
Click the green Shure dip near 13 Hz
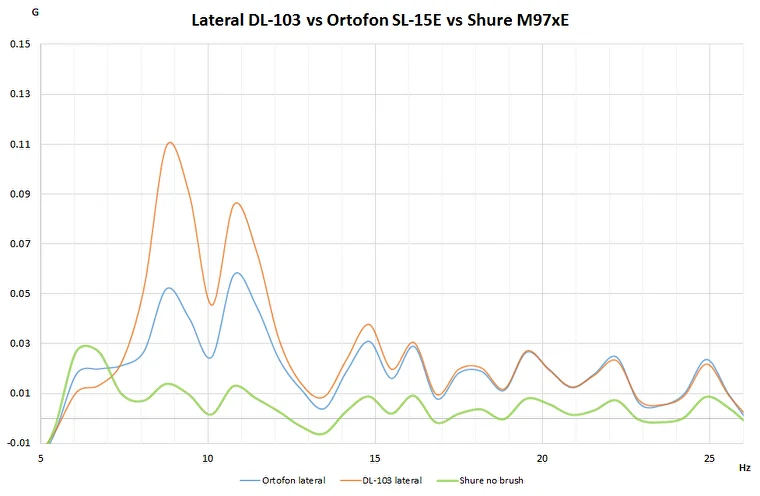320,434
